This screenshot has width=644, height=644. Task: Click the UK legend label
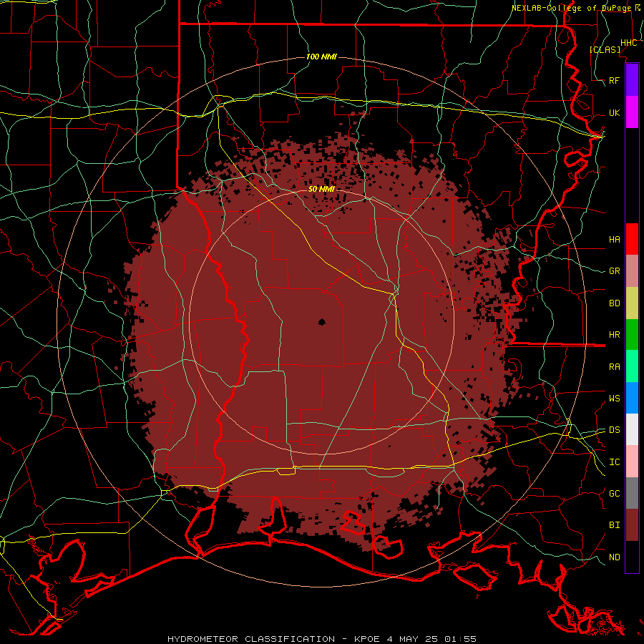click(614, 112)
